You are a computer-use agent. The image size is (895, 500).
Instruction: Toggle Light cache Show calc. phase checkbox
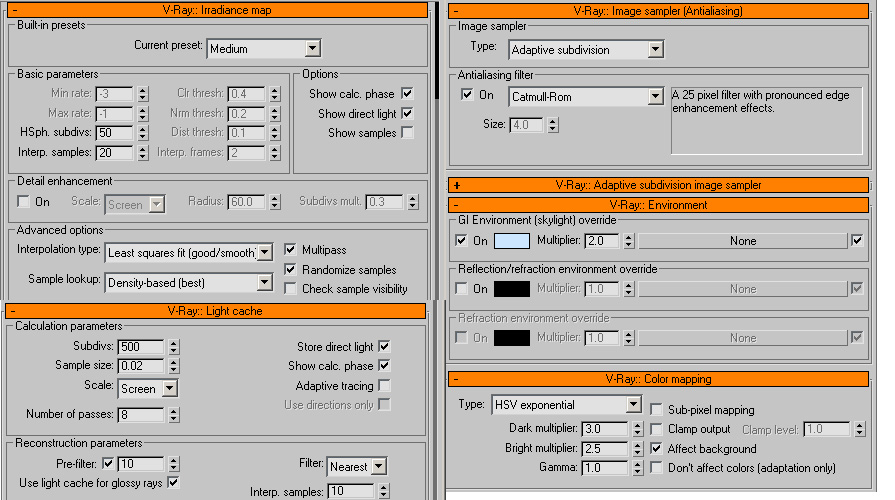click(x=384, y=365)
